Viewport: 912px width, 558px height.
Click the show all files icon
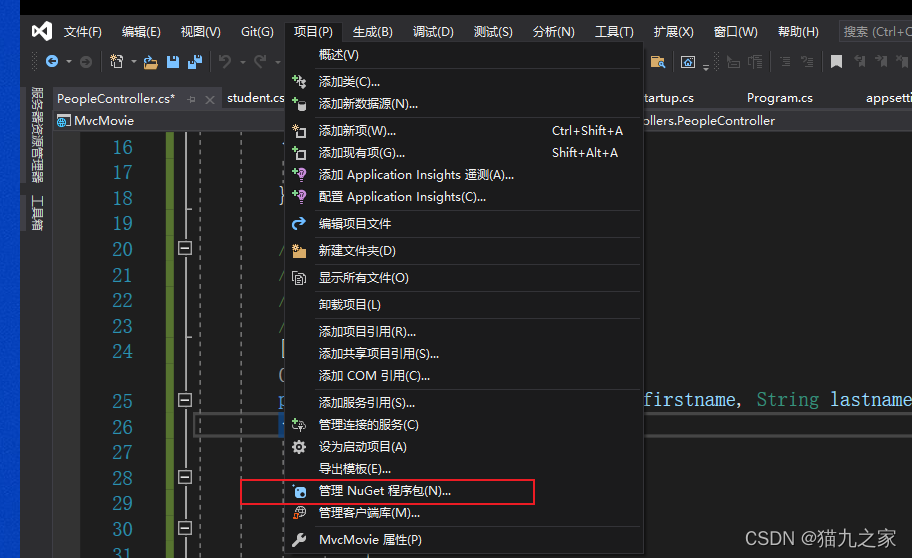(299, 278)
